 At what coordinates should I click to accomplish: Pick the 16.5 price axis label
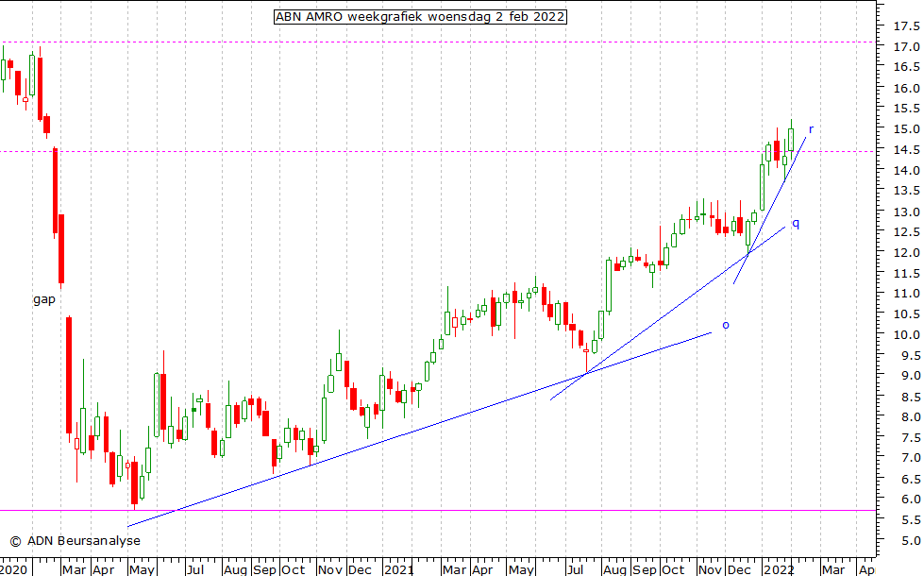pos(906,67)
